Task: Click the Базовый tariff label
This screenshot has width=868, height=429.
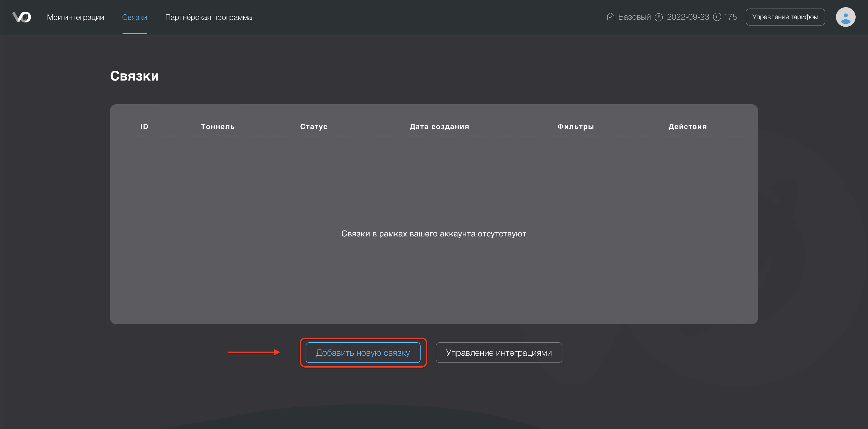Action: [634, 17]
